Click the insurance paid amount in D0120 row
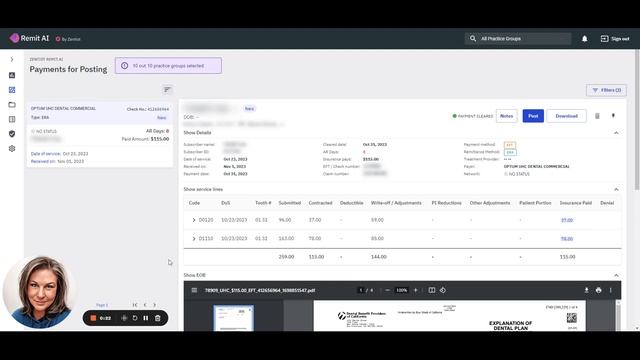 [567, 220]
